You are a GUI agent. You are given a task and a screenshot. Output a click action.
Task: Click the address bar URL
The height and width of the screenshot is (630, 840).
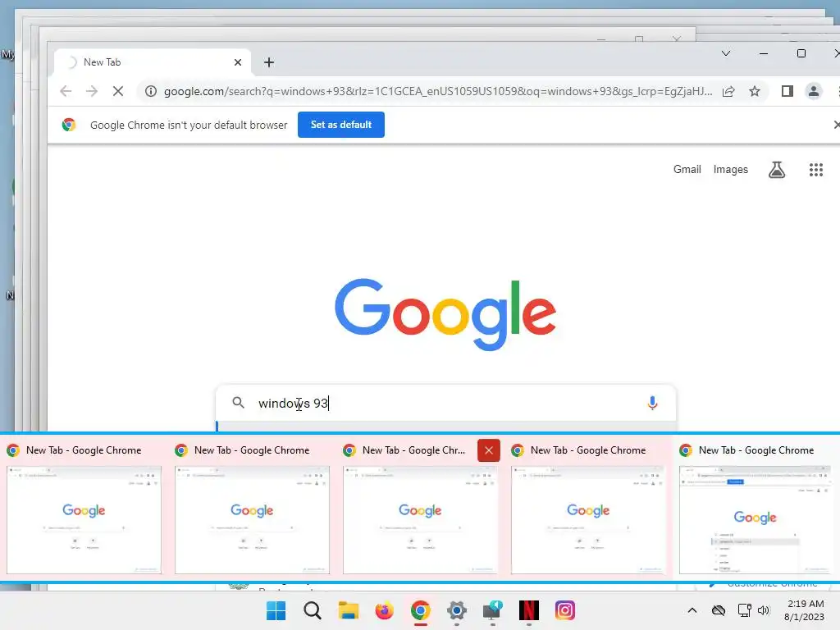tap(438, 91)
